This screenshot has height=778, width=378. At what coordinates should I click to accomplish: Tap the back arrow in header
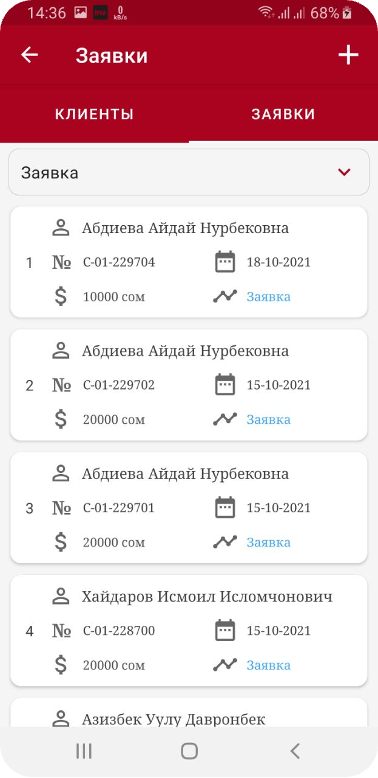pyautogui.click(x=29, y=55)
